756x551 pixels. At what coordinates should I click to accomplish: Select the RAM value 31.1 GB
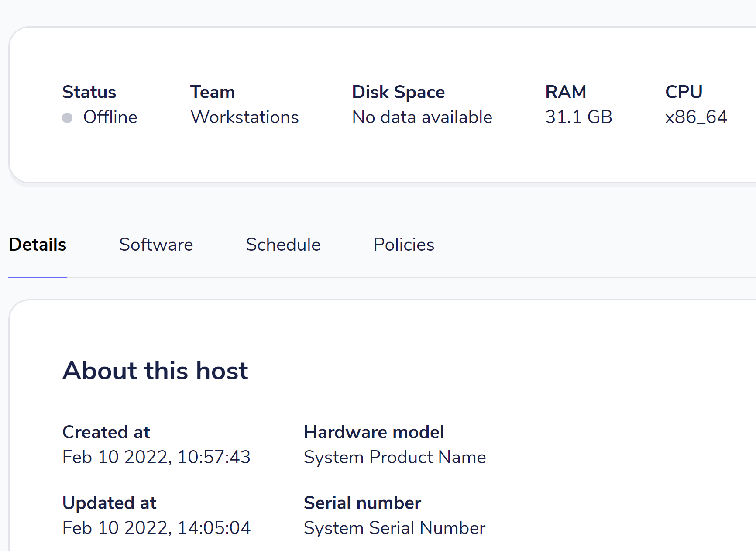coord(578,117)
